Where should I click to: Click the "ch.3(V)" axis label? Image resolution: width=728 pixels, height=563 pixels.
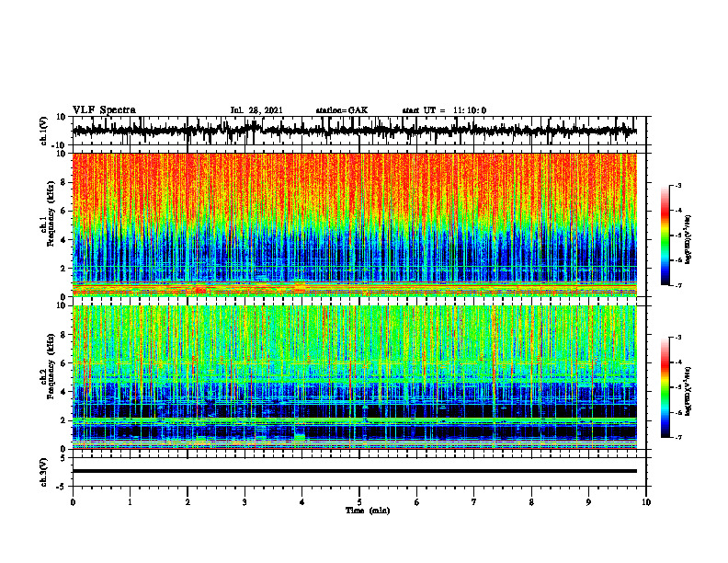43,472
